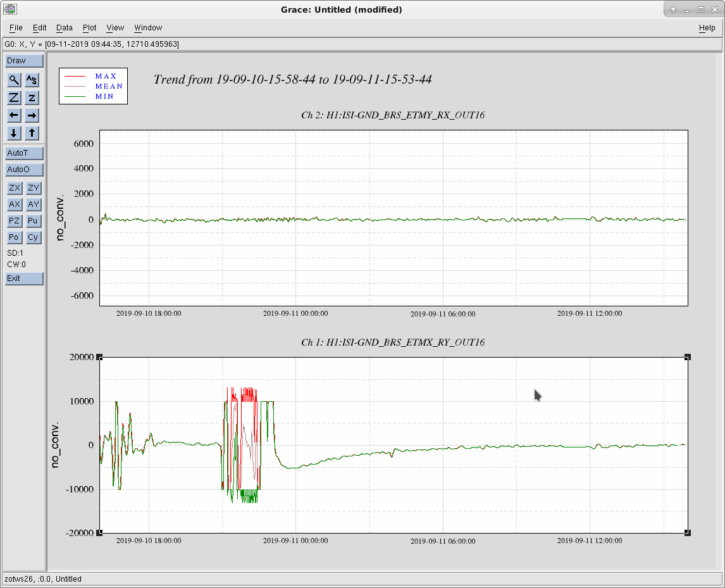
Task: Click the ZX toolbar button
Action: click(x=15, y=188)
